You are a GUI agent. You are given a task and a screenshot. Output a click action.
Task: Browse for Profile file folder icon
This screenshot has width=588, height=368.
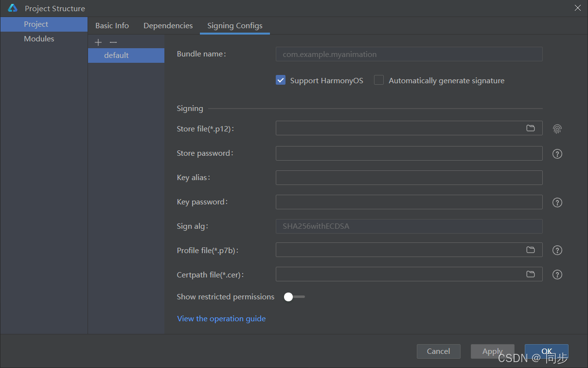(x=531, y=250)
